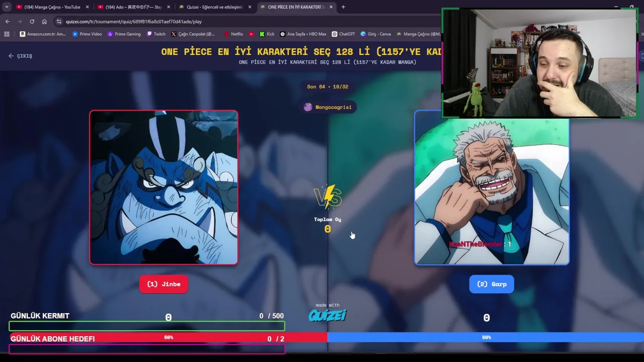This screenshot has width=644, height=362.
Task: Select the ONE PIECE EN İYİ KARAKTERİ tab
Action: coord(297,7)
